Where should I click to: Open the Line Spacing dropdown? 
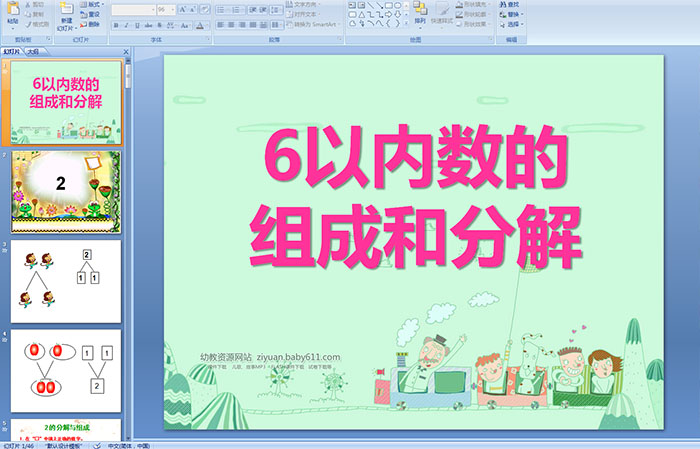(276, 10)
